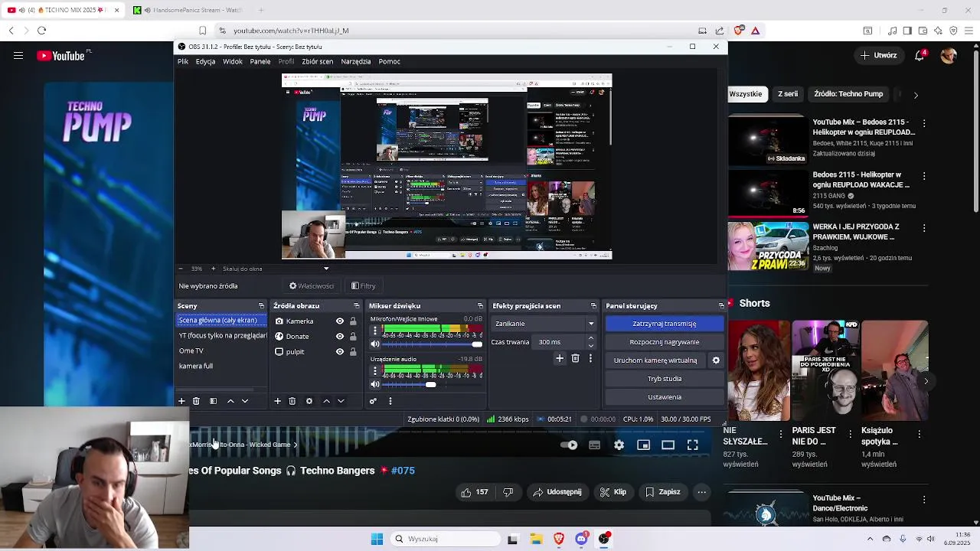Delete source with trash icon in Źródła obrazu

(x=292, y=401)
